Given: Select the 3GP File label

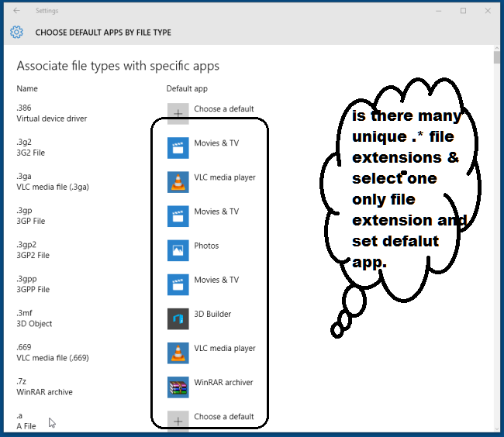Looking at the screenshot, I should pos(31,221).
